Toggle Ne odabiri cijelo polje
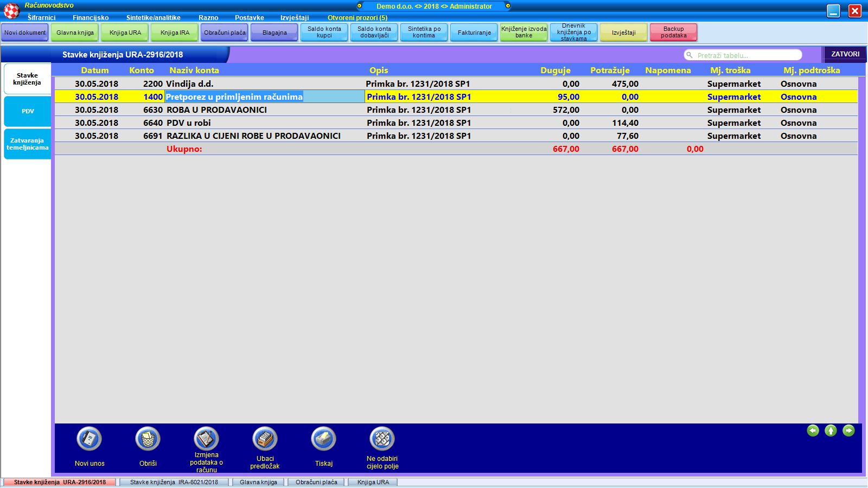 (x=382, y=439)
